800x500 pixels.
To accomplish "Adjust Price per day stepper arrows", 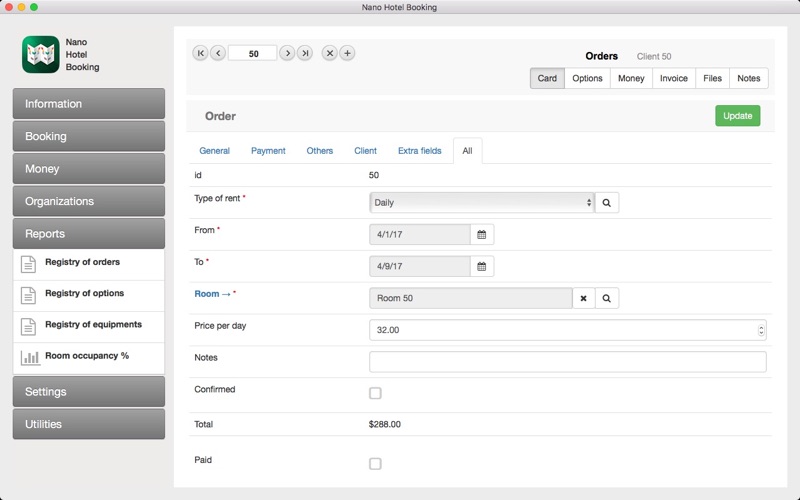I will (x=761, y=330).
